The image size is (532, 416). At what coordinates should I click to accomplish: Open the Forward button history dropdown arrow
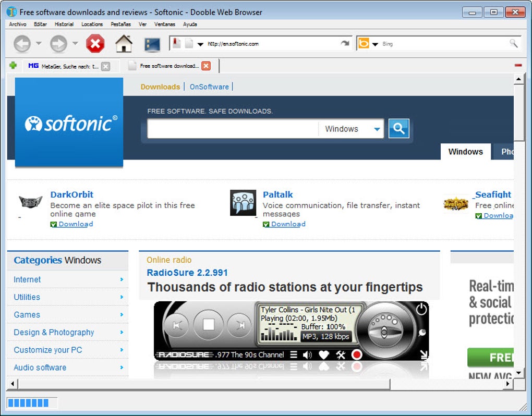point(75,43)
